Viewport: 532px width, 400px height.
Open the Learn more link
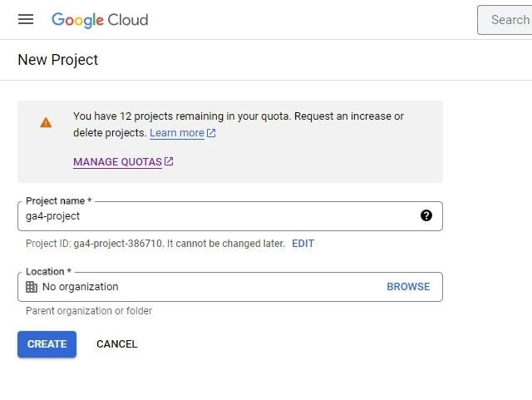177,133
